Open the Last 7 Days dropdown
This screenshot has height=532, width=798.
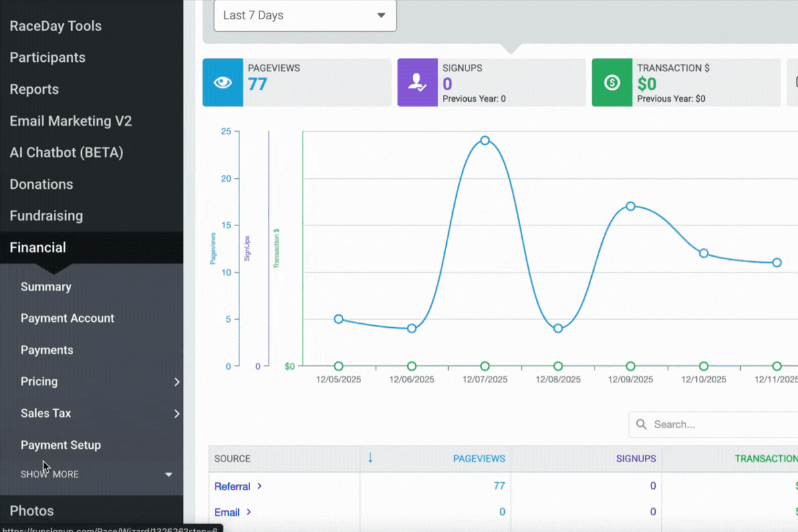click(x=305, y=15)
